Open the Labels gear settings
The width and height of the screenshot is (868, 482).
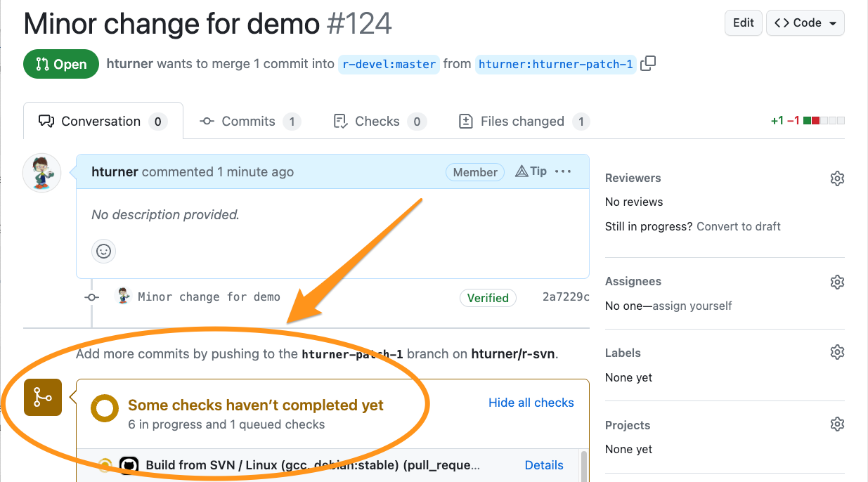[836, 352]
